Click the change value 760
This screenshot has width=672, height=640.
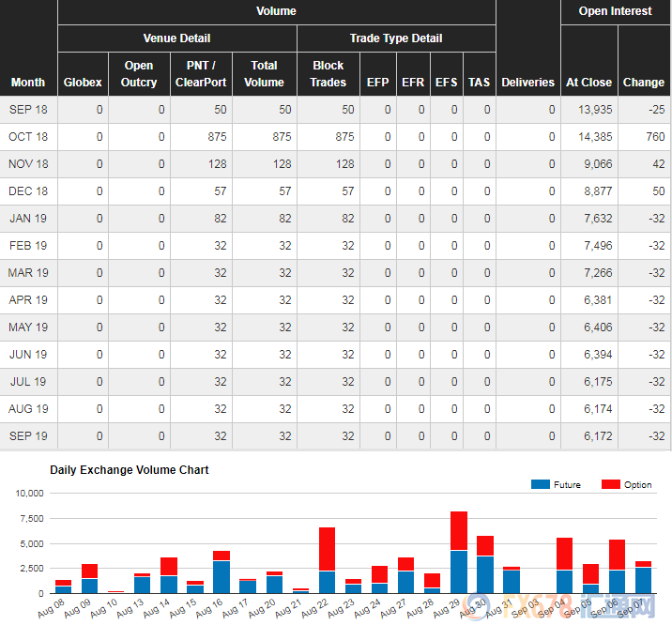655,137
